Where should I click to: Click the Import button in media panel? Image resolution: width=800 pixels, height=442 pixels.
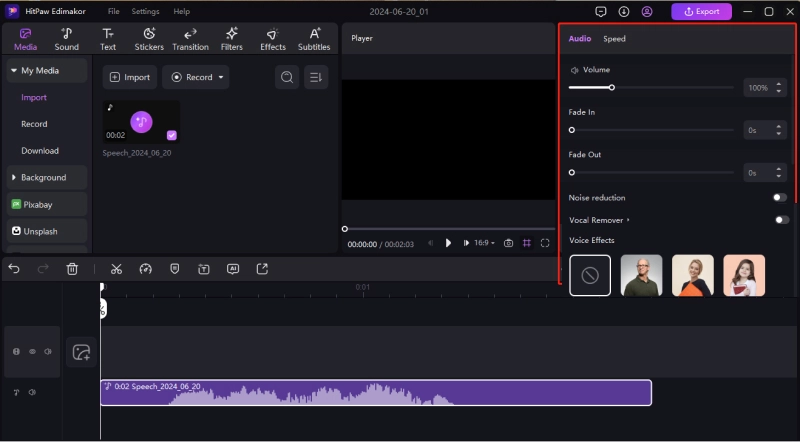tap(129, 77)
